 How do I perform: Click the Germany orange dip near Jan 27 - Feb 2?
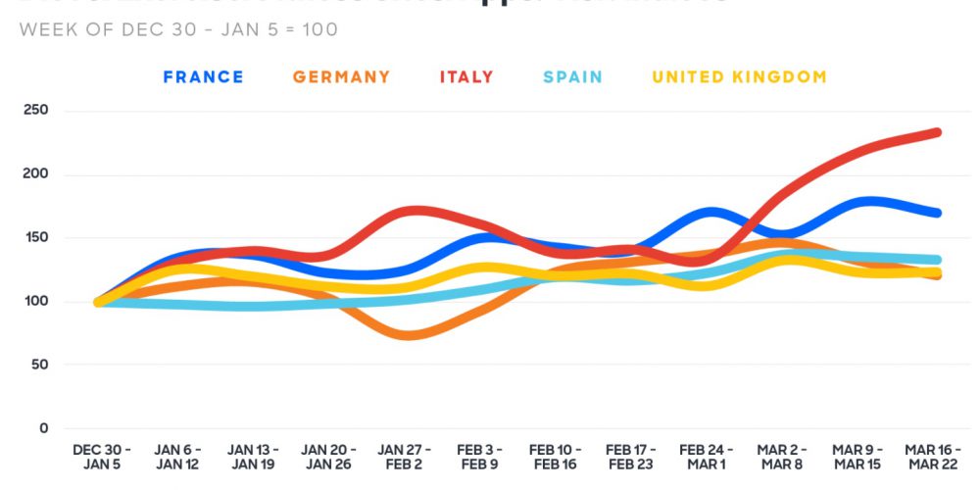414,335
